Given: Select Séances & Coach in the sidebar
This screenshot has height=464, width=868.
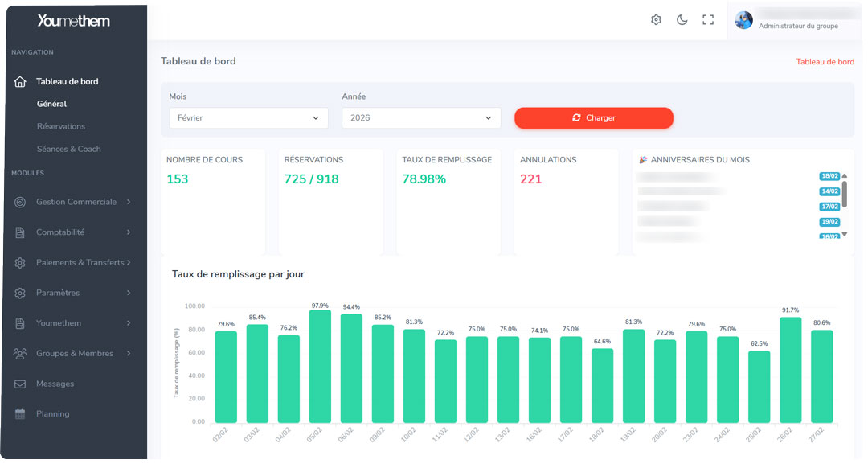Looking at the screenshot, I should pos(69,149).
